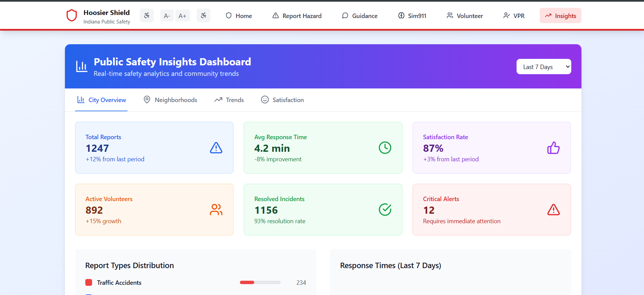Click the bar chart icon beside dashboard title
This screenshot has width=644, height=295.
coord(82,67)
